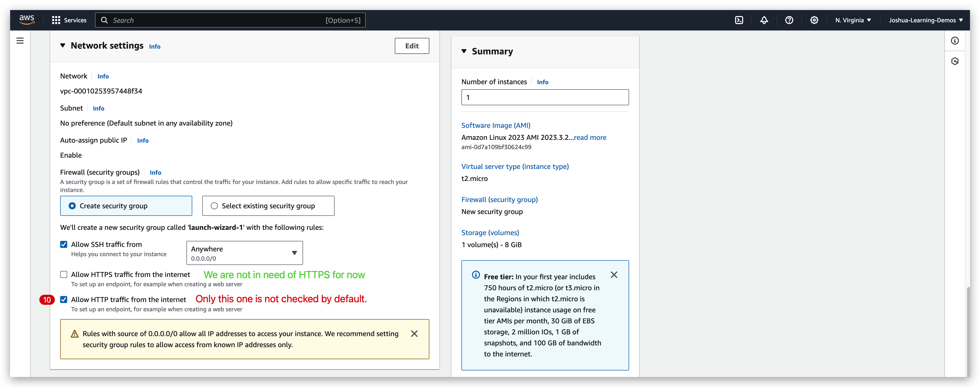Open the Joshua-Learning-Demos account menu

click(926, 20)
